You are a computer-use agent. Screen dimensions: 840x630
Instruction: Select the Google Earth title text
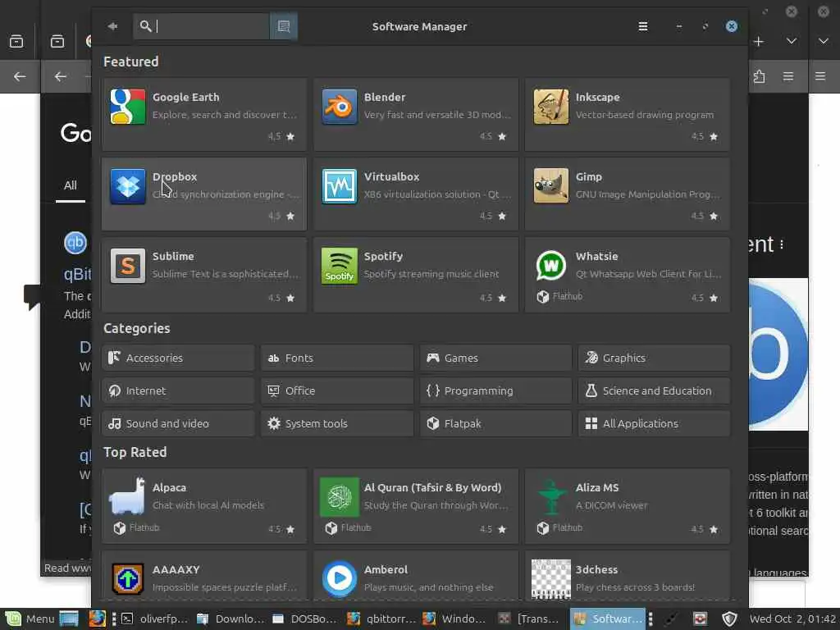186,97
